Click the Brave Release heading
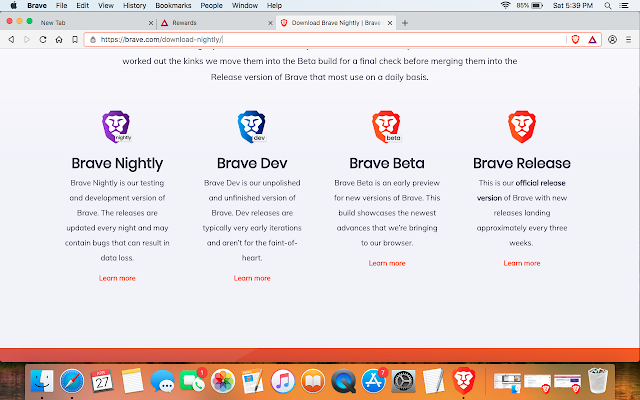 522,163
